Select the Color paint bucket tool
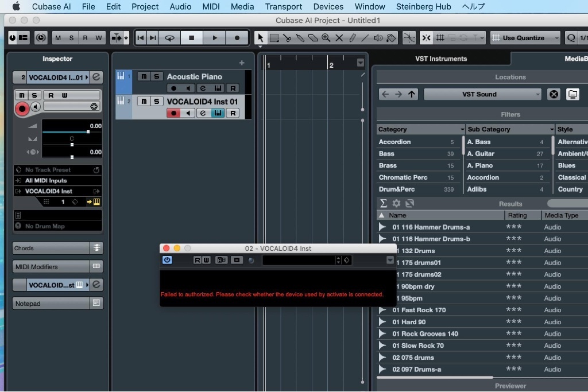Image resolution: width=588 pixels, height=392 pixels. 391,38
